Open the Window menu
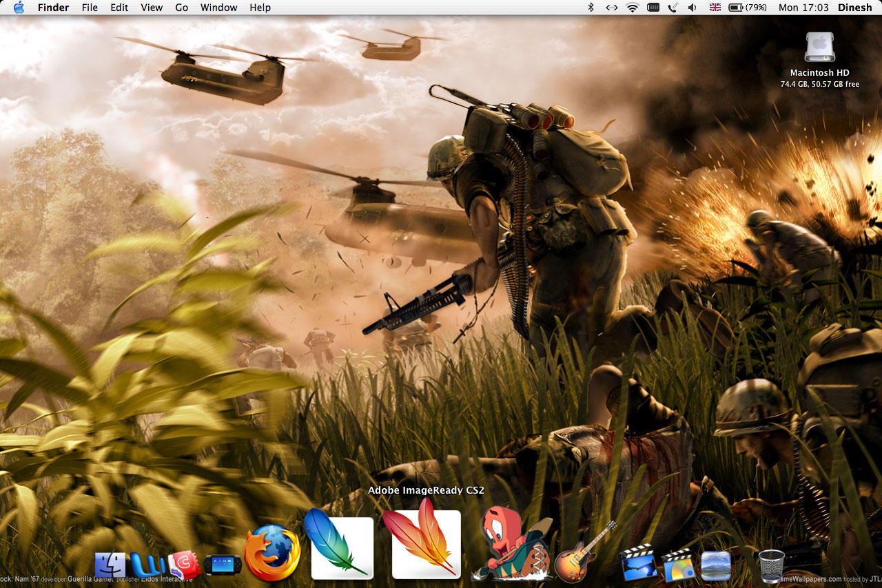Viewport: 882px width, 588px height. tap(219, 8)
